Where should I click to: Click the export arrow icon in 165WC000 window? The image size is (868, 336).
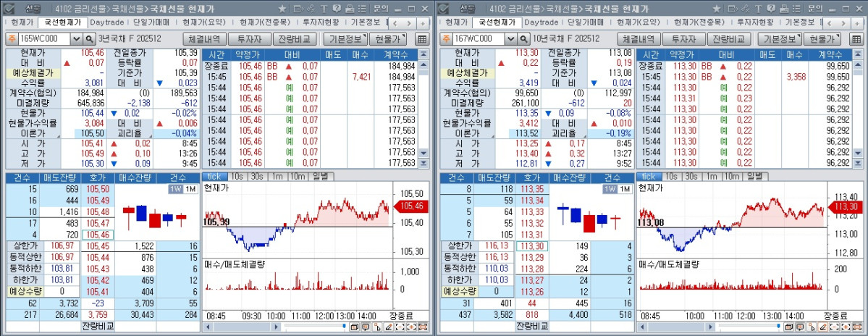point(298,9)
